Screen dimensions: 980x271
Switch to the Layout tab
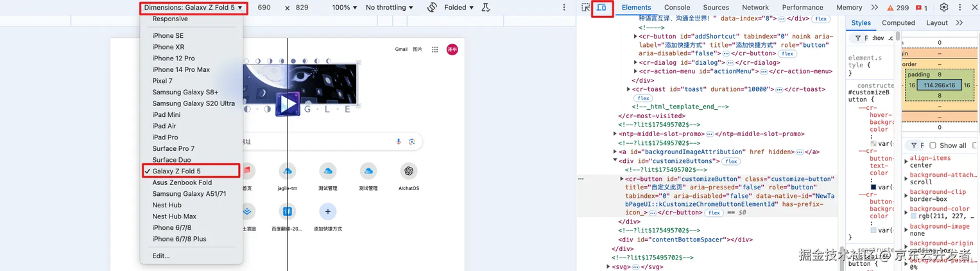click(937, 22)
